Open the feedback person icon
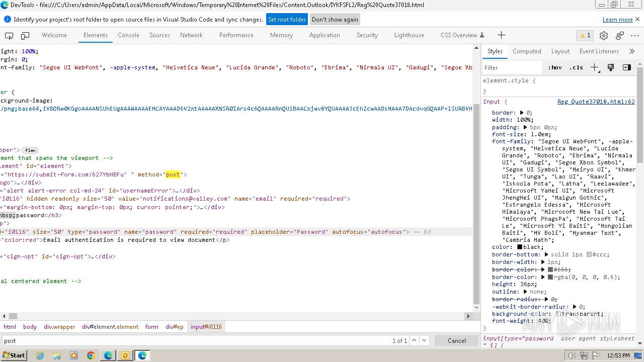The width and height of the screenshot is (644, 362). [x=620, y=35]
